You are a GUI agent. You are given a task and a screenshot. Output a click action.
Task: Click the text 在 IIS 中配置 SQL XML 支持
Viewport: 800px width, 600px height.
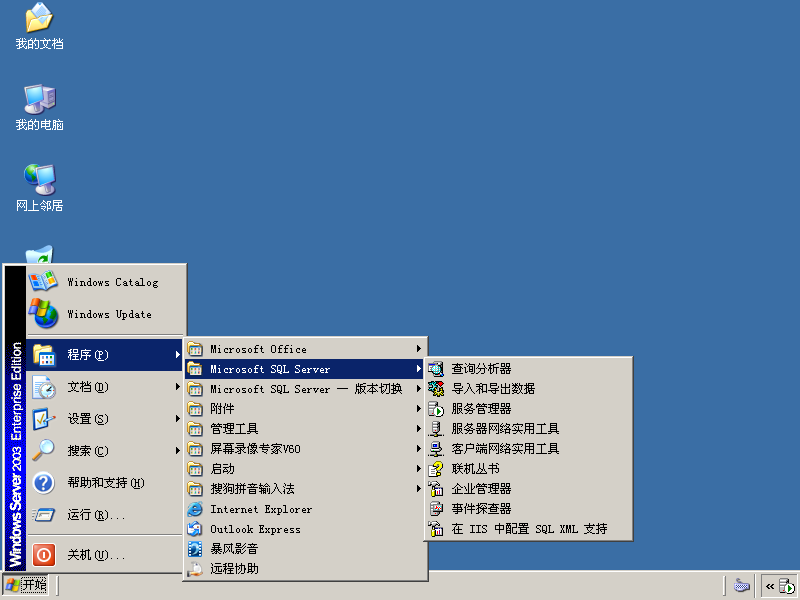529,529
